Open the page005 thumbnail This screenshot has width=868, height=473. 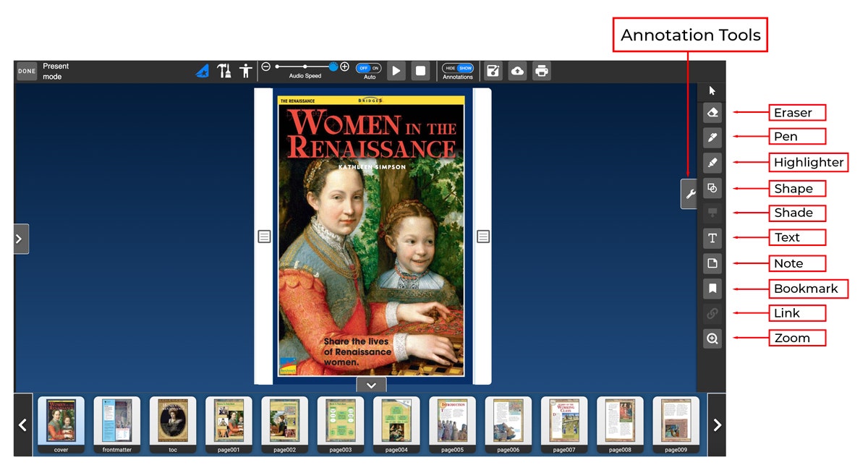pos(453,425)
